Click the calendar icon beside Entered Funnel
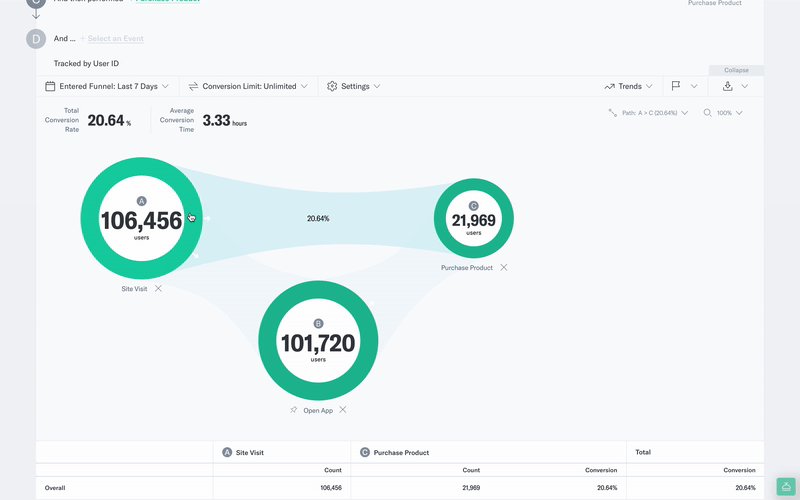Screen dimensions: 800x500 coord(50,86)
